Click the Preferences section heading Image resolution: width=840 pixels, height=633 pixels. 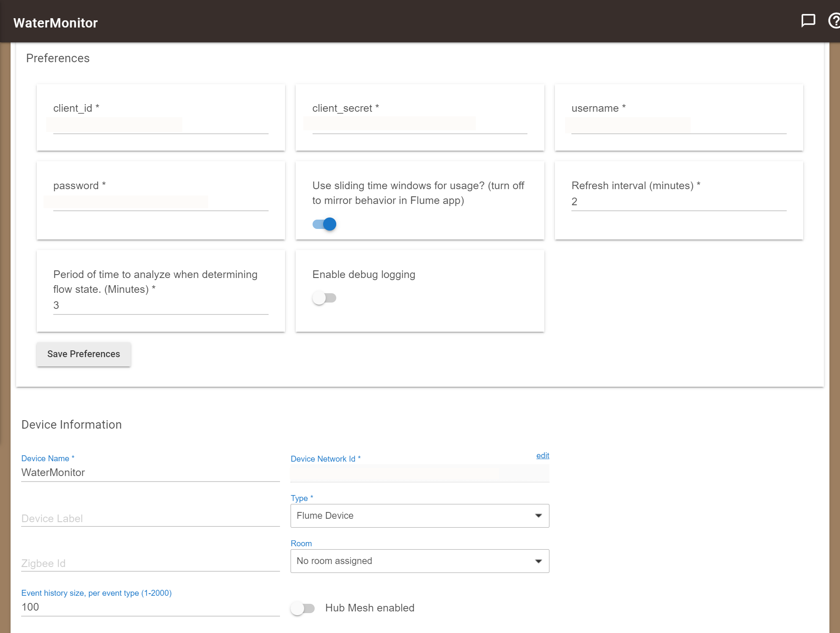coord(58,58)
